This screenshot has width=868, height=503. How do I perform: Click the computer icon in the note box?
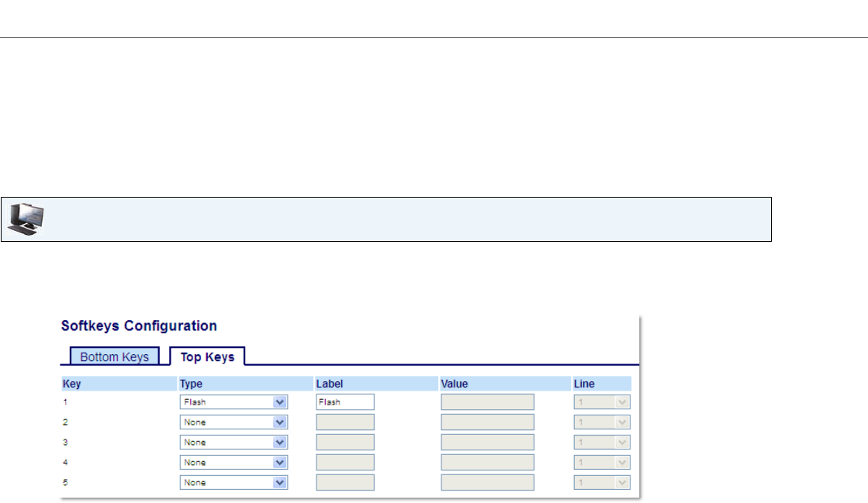coord(26,219)
